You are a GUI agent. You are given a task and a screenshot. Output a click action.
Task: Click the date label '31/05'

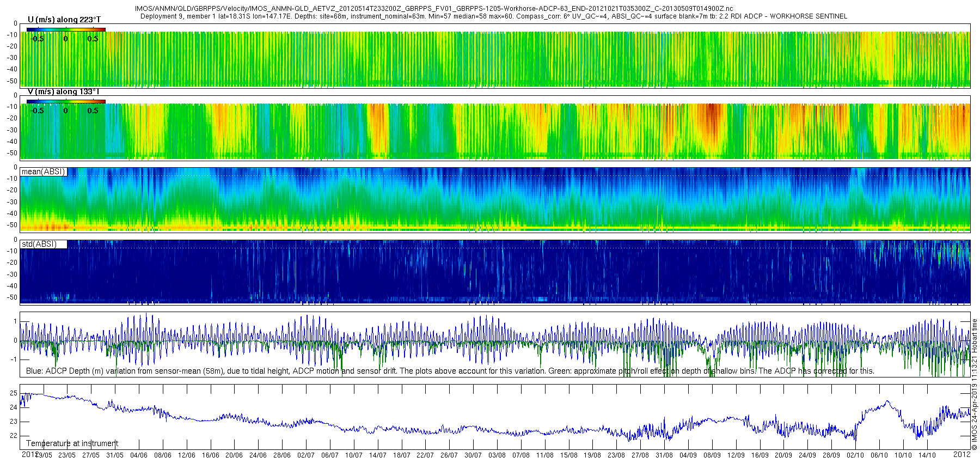[x=115, y=455]
